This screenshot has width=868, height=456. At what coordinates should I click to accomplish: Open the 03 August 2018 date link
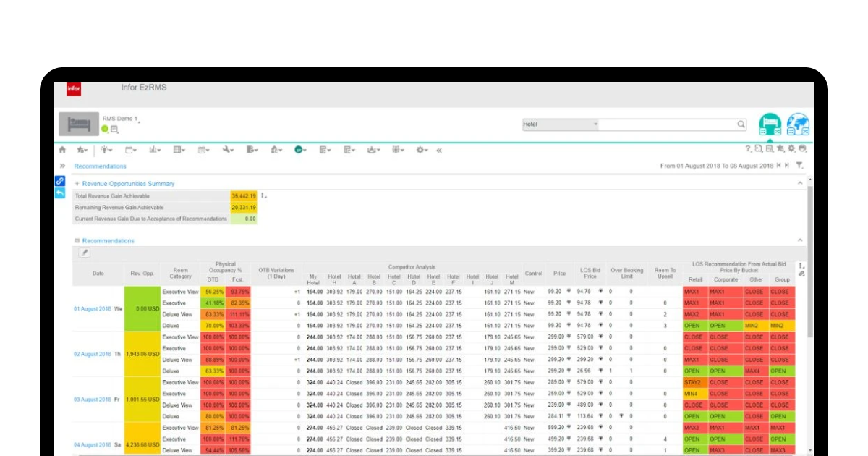coord(93,400)
